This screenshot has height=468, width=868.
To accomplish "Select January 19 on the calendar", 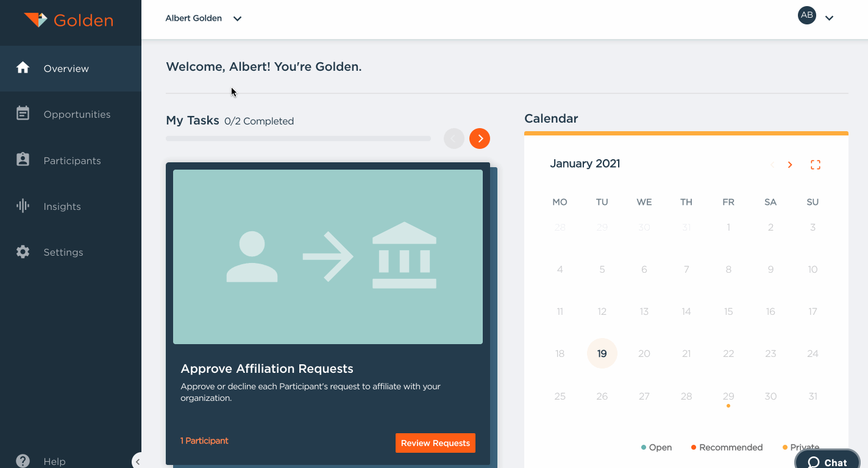I will (x=602, y=353).
